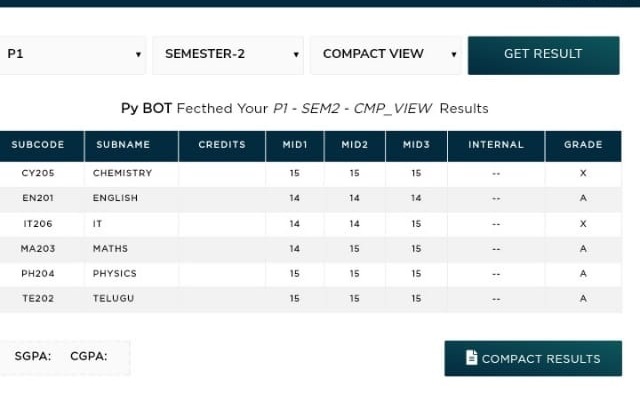This screenshot has width=640, height=399.
Task: Open the P1 dropdown arrow
Action: tap(138, 54)
